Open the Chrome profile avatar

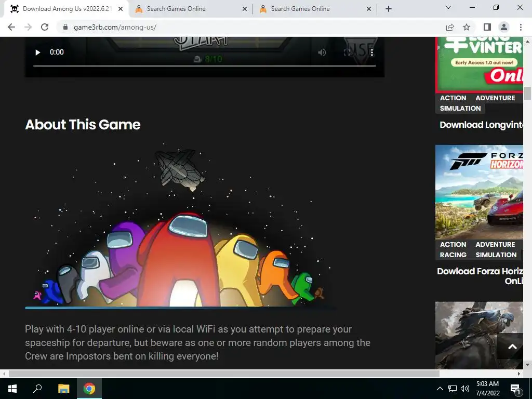click(504, 27)
